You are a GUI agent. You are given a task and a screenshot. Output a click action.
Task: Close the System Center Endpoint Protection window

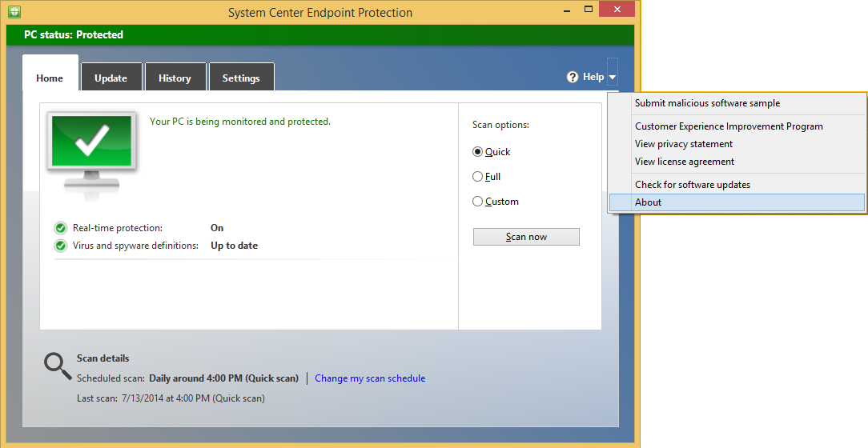pyautogui.click(x=617, y=10)
